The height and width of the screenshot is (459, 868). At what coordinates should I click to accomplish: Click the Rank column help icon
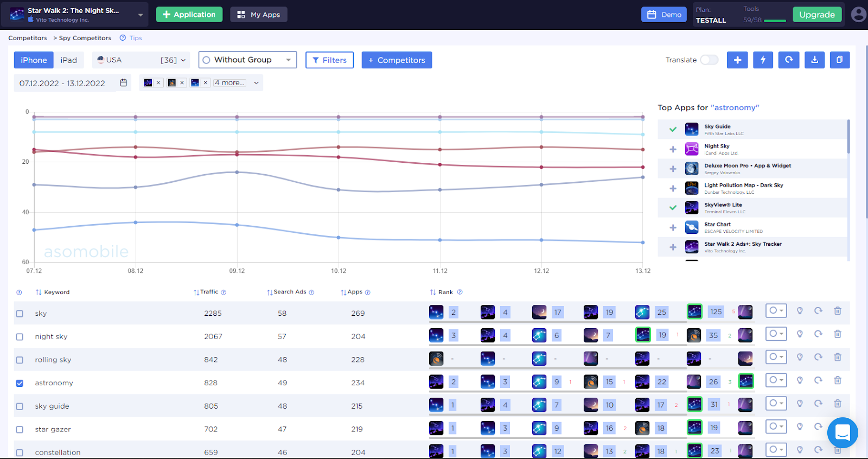pyautogui.click(x=460, y=292)
